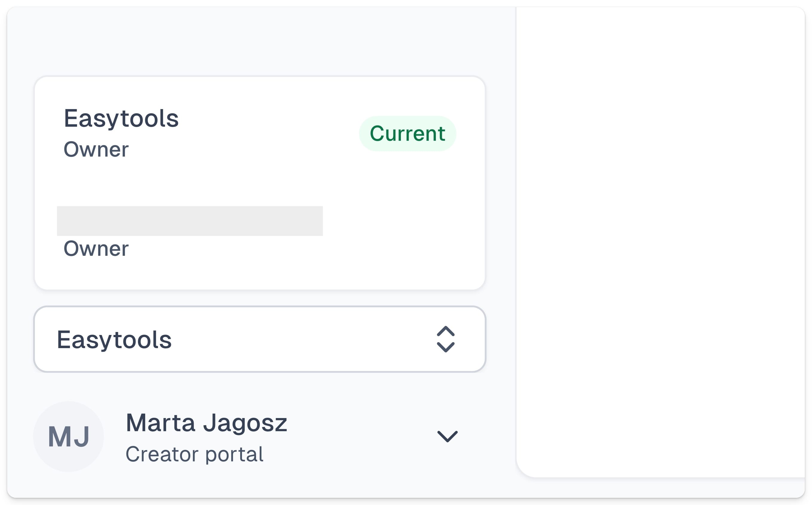Click the Creator portal label
Screen dimensions: 812x505
[195, 453]
